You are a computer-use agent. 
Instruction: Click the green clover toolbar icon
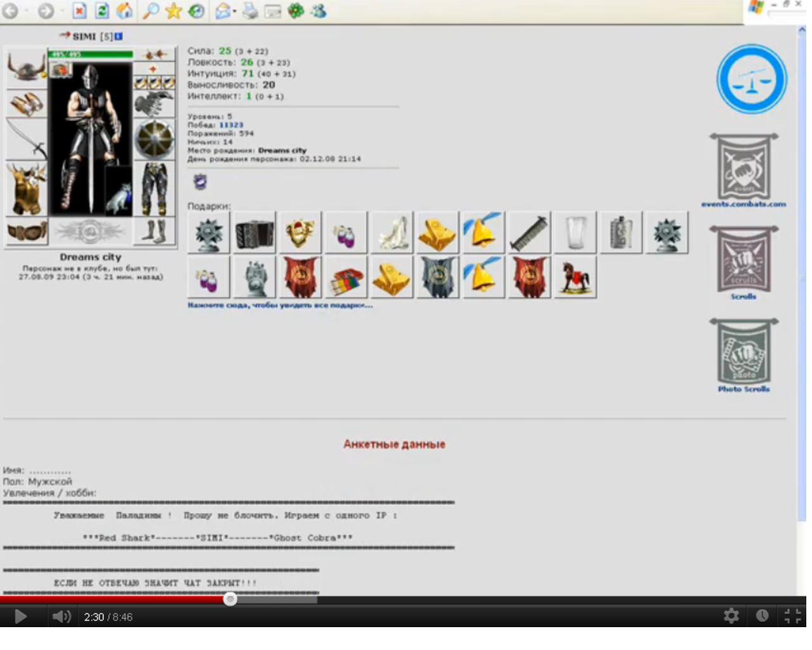(296, 11)
